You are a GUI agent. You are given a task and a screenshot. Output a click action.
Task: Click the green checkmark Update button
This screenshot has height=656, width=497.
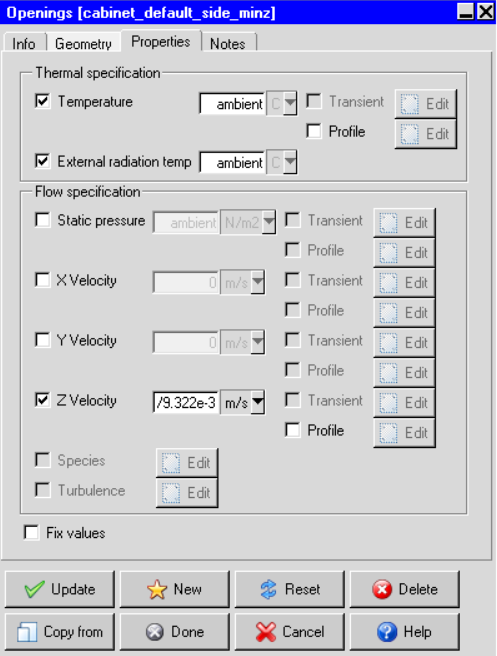pyautogui.click(x=59, y=589)
